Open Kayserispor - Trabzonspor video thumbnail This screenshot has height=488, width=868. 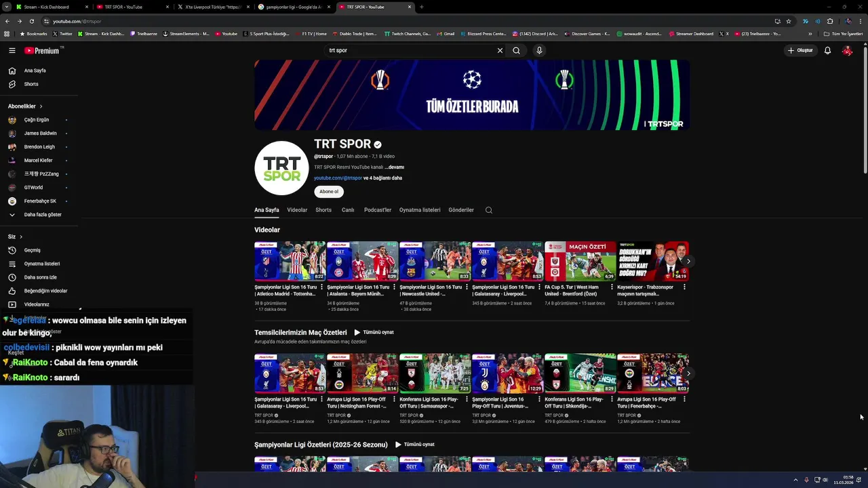coord(653,261)
